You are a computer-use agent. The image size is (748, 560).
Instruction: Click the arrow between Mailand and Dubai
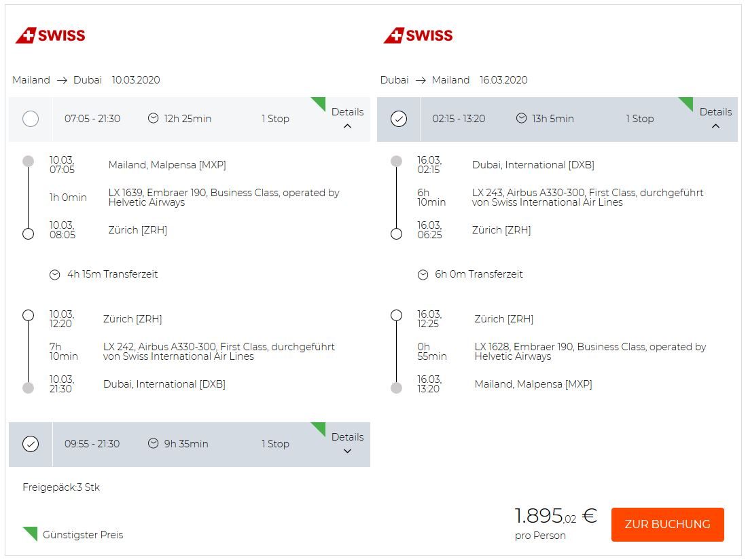click(x=62, y=80)
